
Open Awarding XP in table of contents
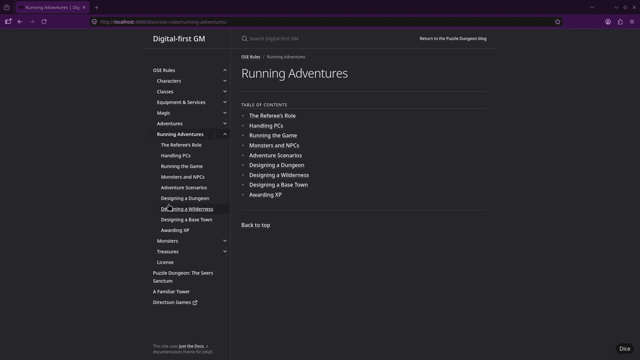[265, 195]
